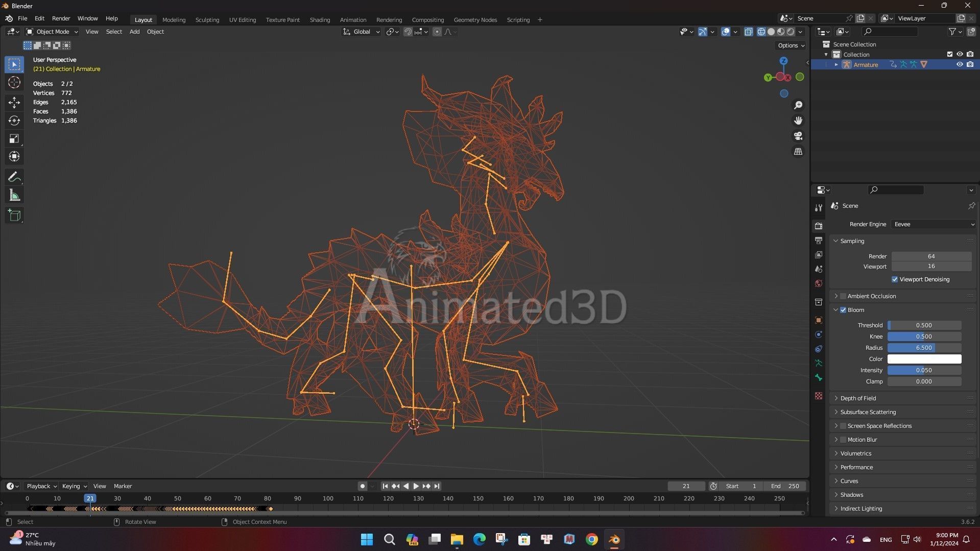
Task: Open the viewport Options button
Action: 791,45
